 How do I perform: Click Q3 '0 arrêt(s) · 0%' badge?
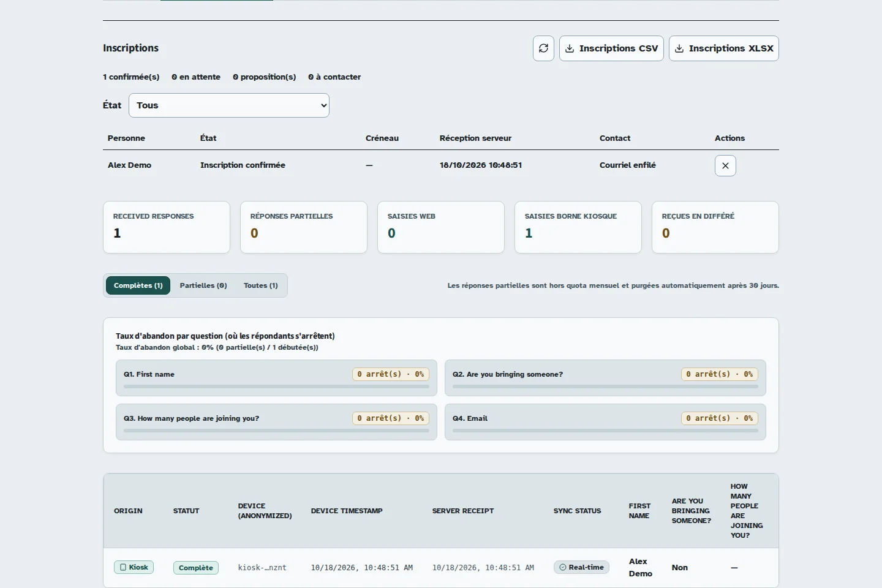(391, 418)
